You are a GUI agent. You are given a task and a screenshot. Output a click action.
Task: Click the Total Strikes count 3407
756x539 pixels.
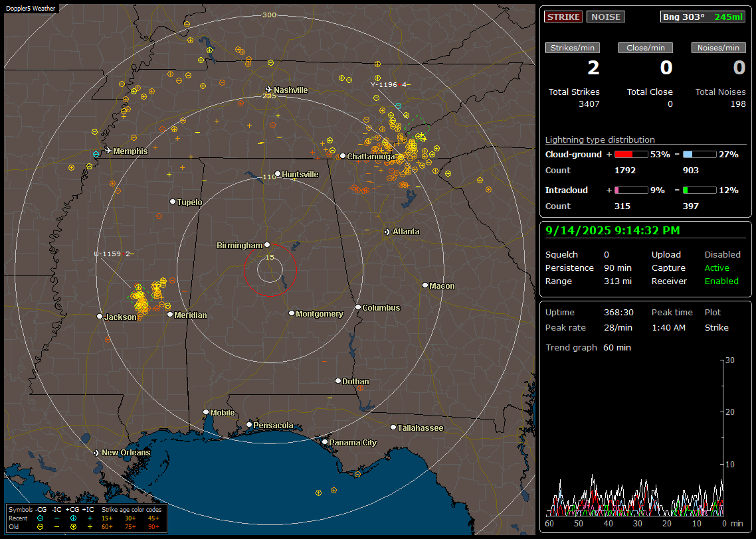589,104
